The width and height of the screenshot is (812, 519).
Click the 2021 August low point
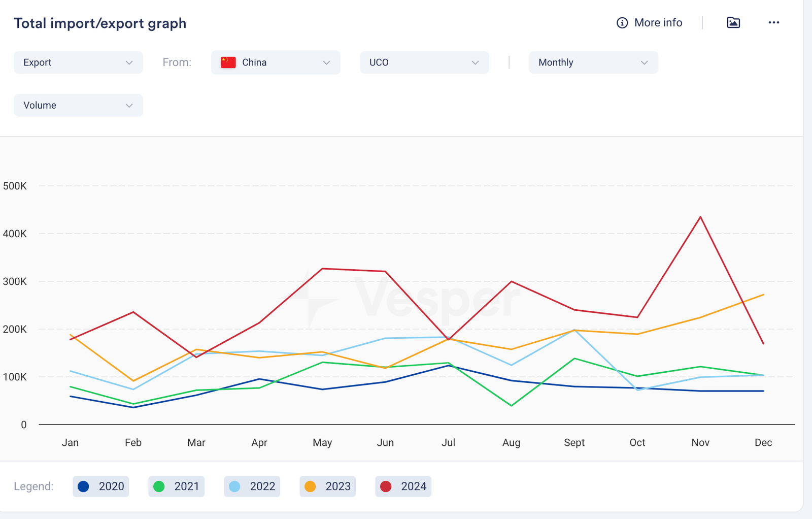pos(511,406)
